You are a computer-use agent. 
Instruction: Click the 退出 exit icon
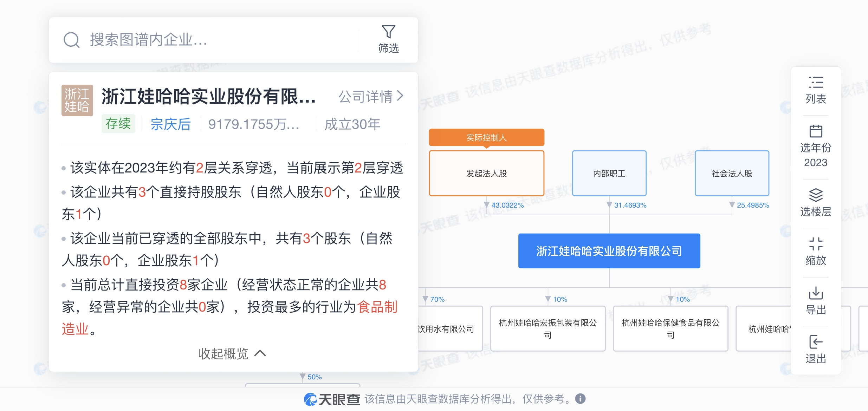click(816, 342)
